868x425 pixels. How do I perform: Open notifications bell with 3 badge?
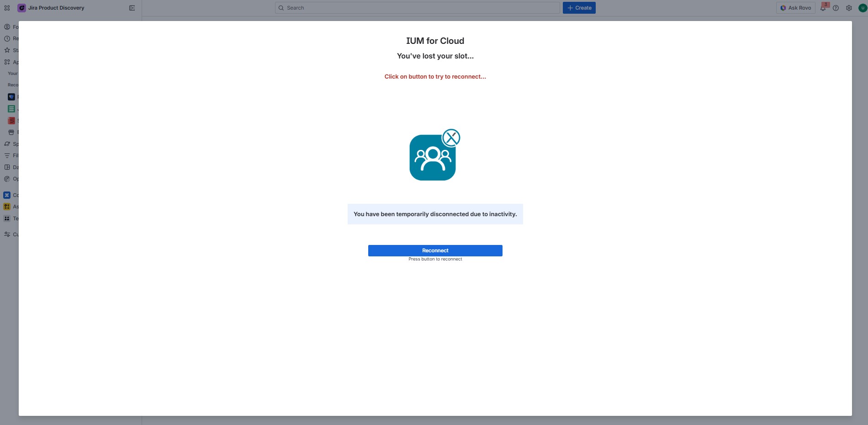(x=823, y=8)
